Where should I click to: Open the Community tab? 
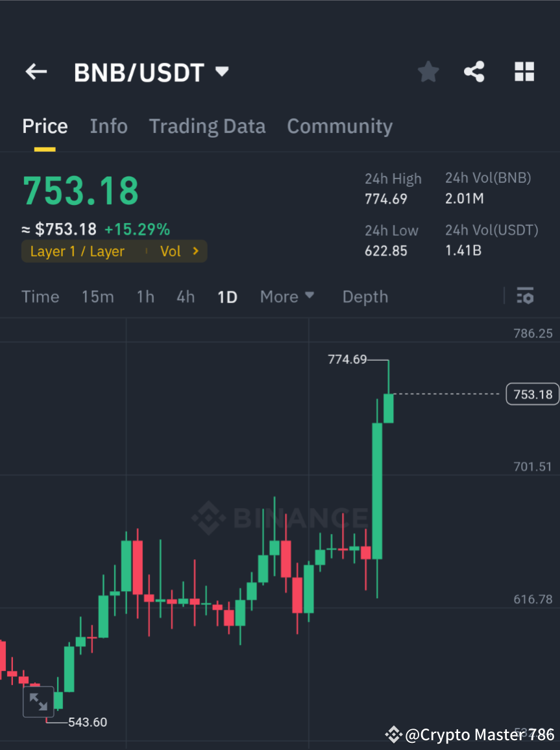[x=339, y=126]
